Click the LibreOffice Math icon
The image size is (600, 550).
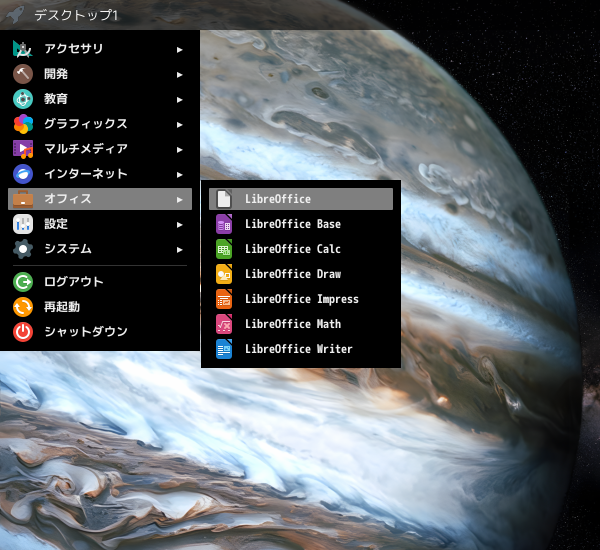click(224, 324)
